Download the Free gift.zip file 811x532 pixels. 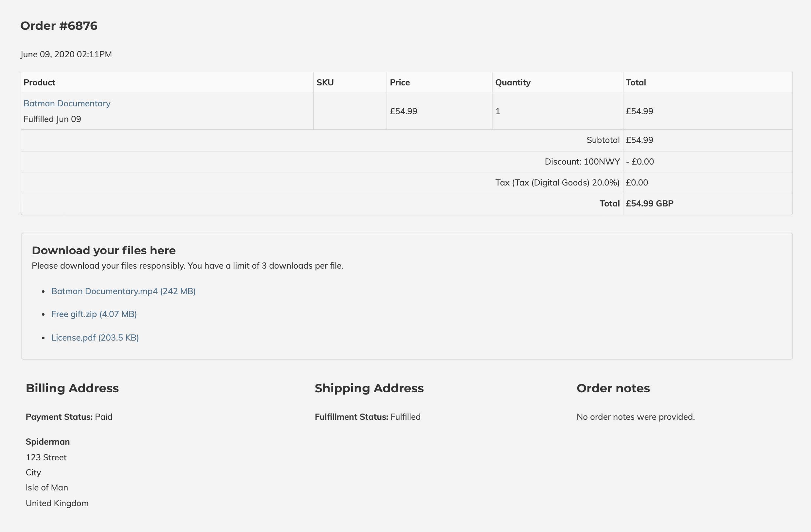94,314
